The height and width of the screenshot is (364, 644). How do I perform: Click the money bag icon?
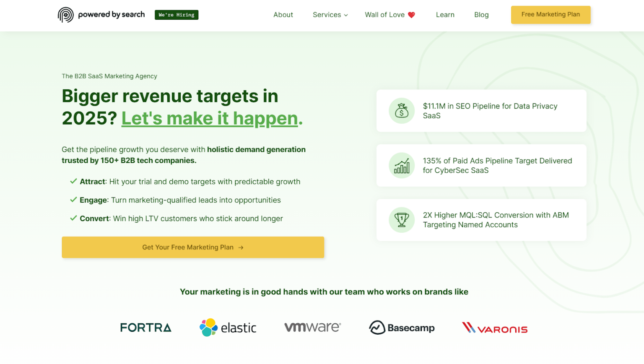click(x=401, y=111)
